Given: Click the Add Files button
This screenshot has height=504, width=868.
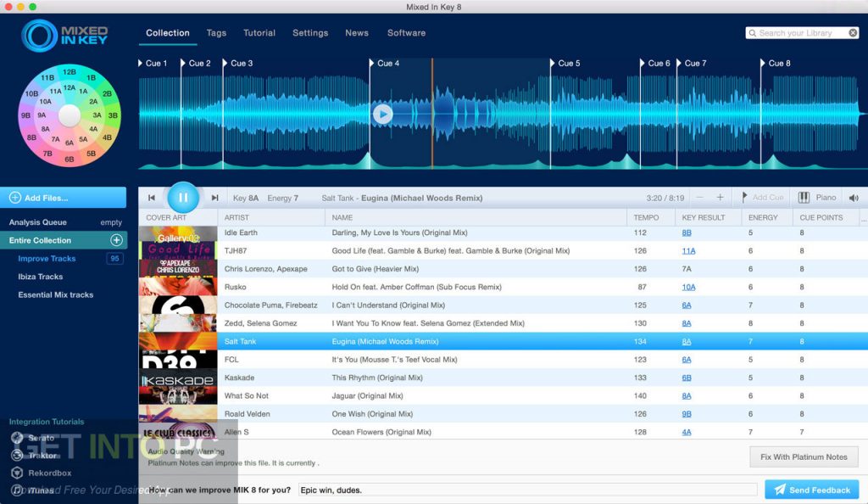Looking at the screenshot, I should pos(63,198).
